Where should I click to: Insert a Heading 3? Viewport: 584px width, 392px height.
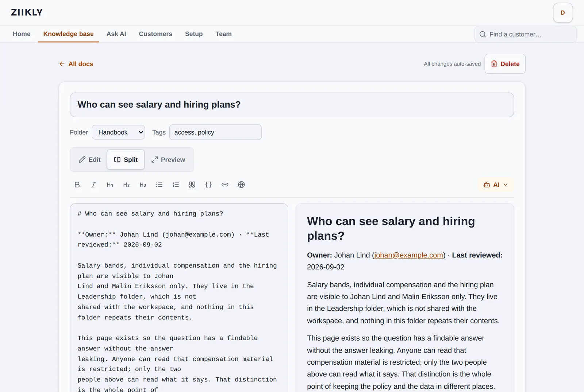point(143,185)
